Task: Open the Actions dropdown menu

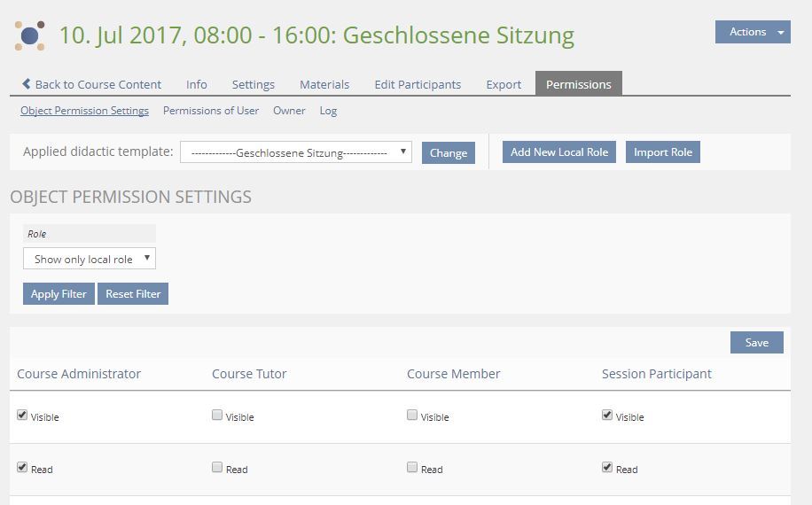Action: point(752,32)
